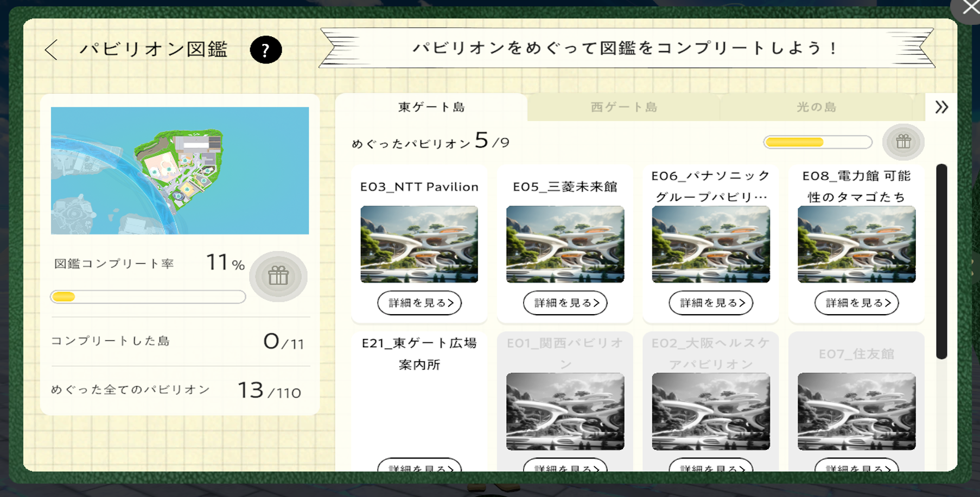Expand more island tabs with double chevron

[941, 107]
